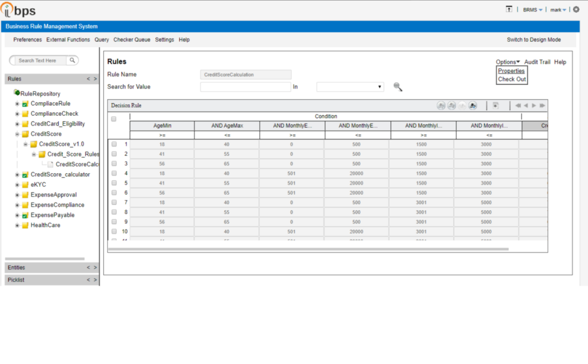The width and height of the screenshot is (588, 364).
Task: Expand the ComplianceCheck tree node
Action: [17, 114]
